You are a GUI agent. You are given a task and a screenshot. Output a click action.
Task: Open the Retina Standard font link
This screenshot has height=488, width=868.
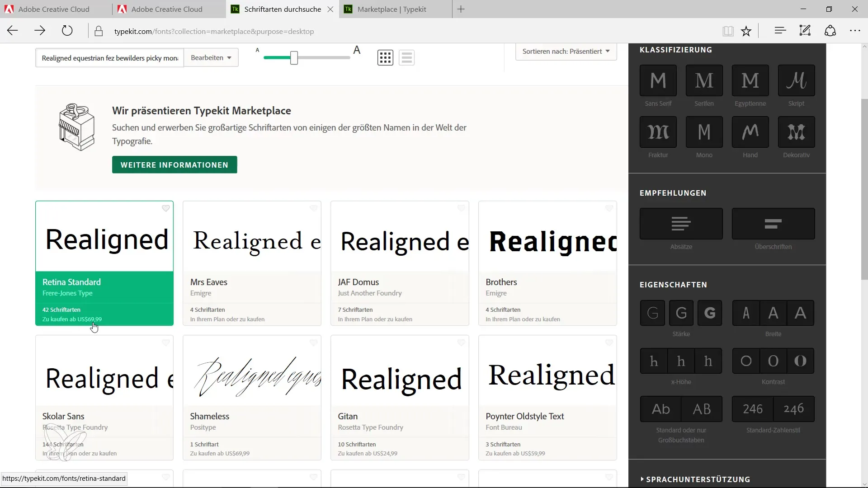click(x=71, y=282)
